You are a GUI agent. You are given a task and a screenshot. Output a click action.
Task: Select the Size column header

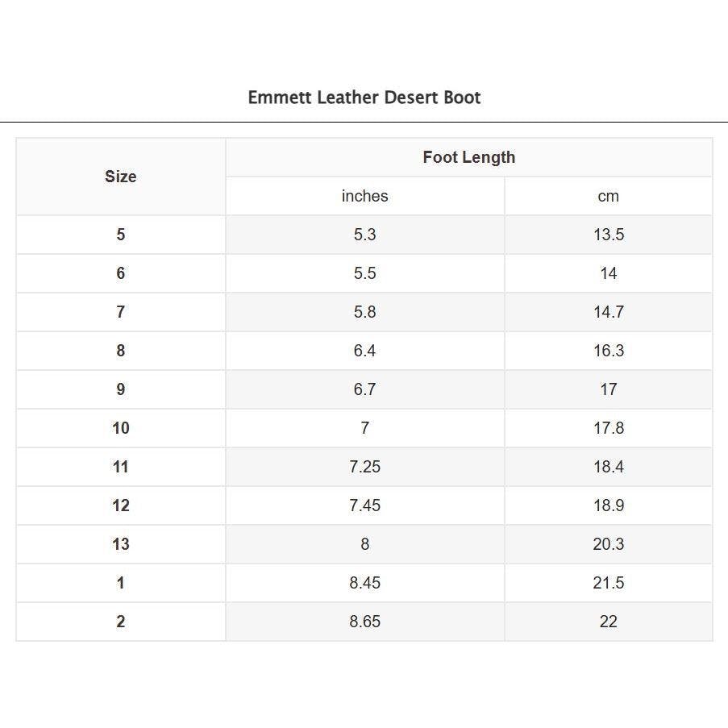pos(121,177)
